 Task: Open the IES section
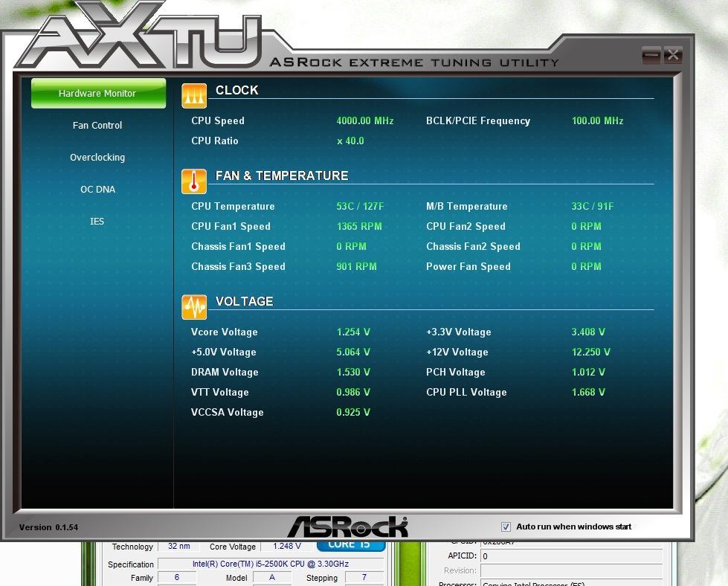97,222
